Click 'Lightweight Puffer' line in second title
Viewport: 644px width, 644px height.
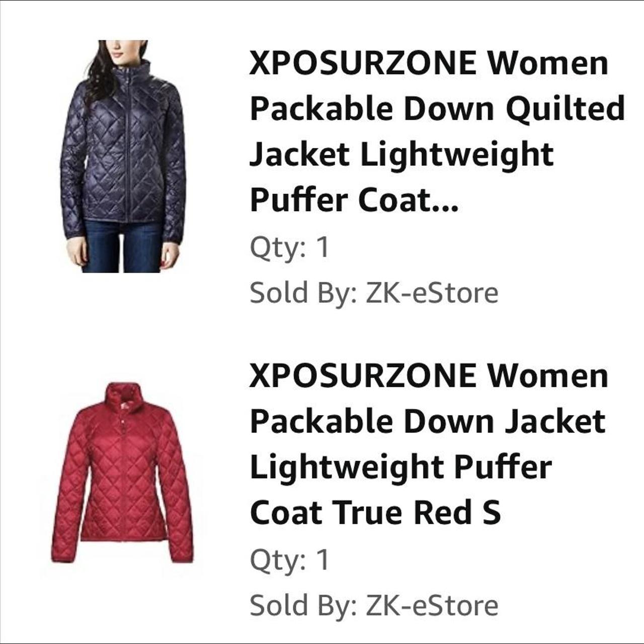click(400, 467)
